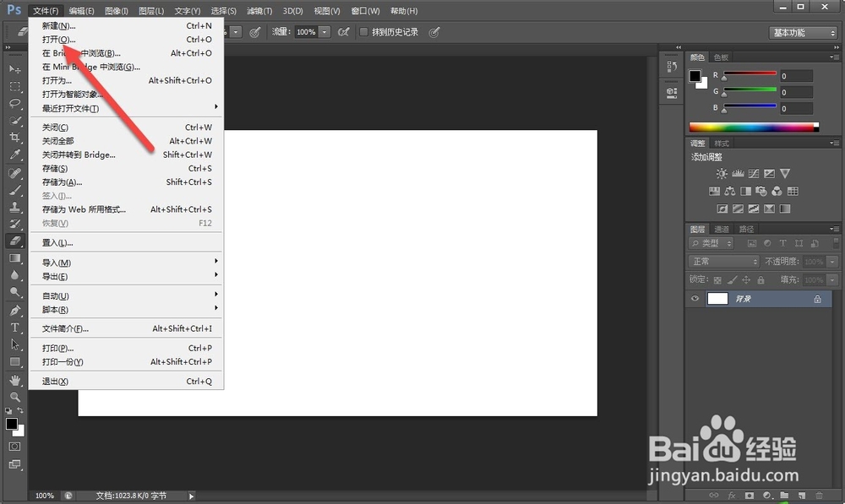Toggle Quick Mask mode

pyautogui.click(x=14, y=447)
